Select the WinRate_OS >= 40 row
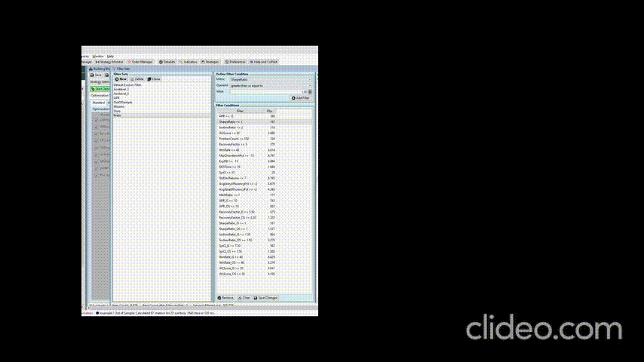This screenshot has height=362, width=644. 265,262
